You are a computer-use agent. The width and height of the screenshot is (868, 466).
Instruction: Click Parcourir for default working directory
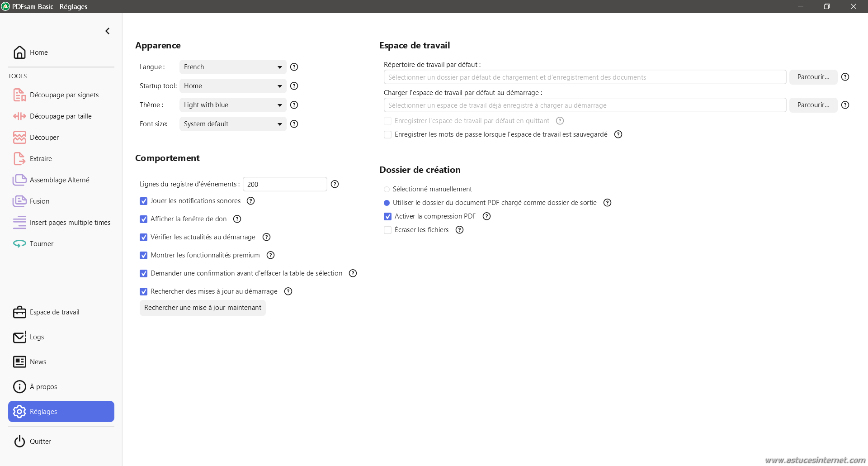pos(813,77)
